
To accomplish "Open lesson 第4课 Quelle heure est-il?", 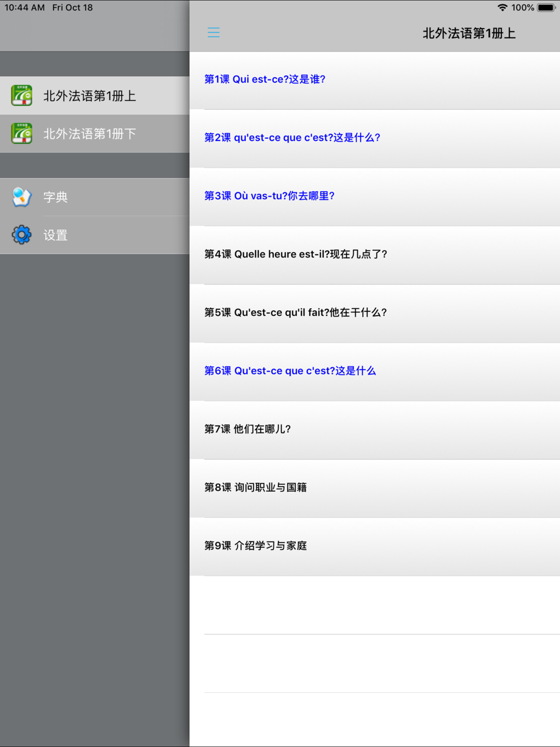I will pyautogui.click(x=375, y=255).
